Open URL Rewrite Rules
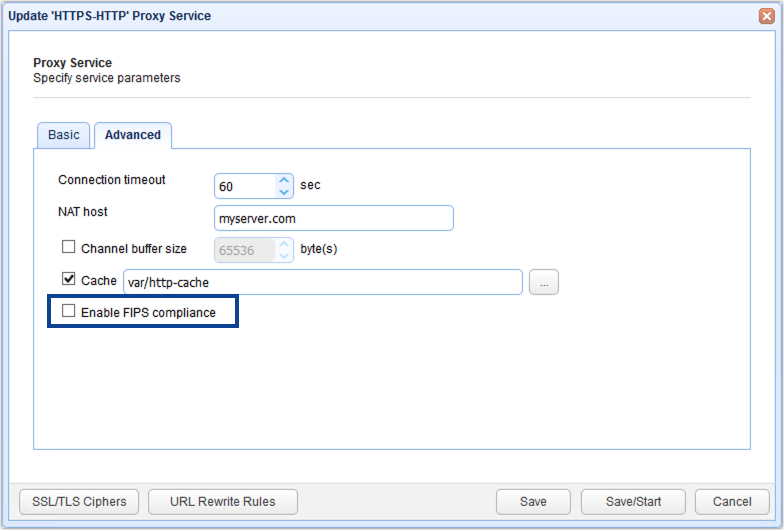Image resolution: width=784 pixels, height=530 pixels. coord(223,502)
